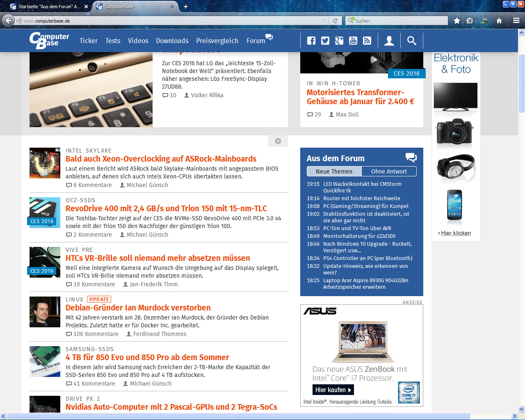The image size is (525, 420).
Task: Reload page with refresh icon
Action: pyautogui.click(x=335, y=21)
